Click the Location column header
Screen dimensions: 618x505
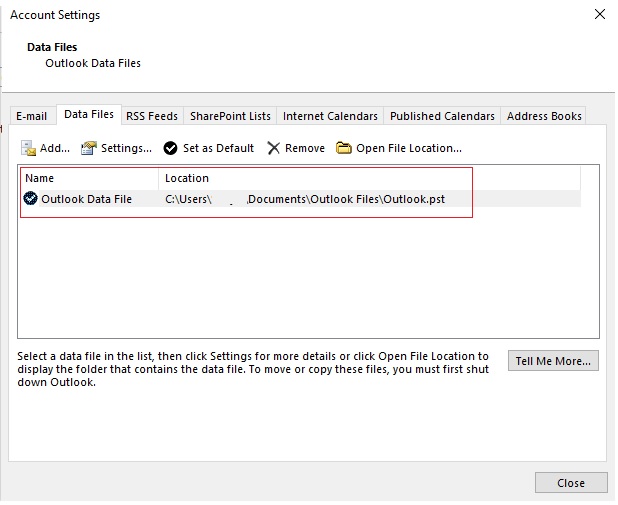point(369,178)
